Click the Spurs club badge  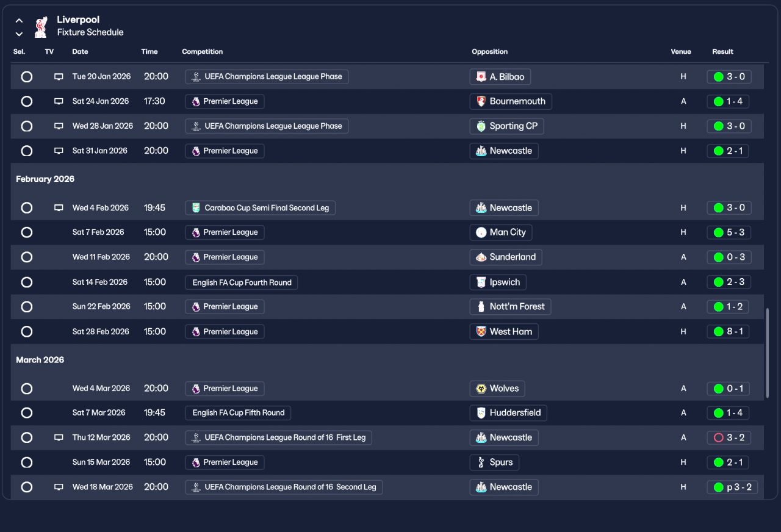pos(481,462)
